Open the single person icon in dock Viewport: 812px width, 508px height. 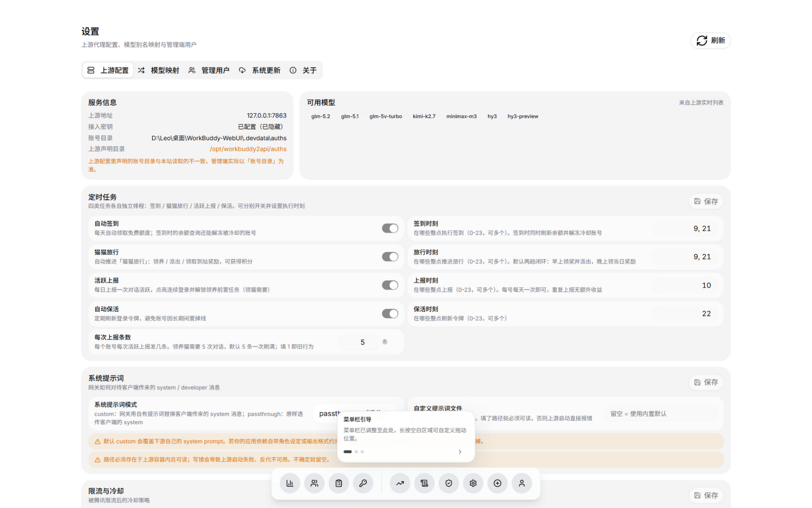(522, 483)
